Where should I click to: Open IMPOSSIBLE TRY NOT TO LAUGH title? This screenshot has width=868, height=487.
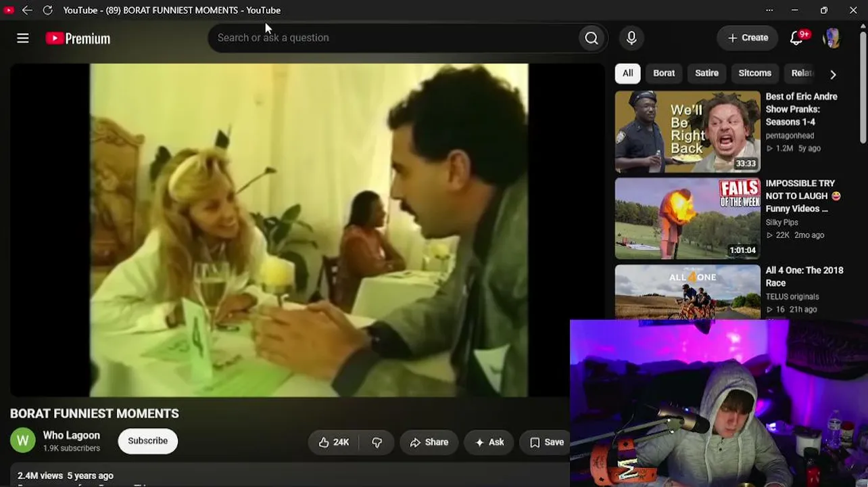point(803,195)
